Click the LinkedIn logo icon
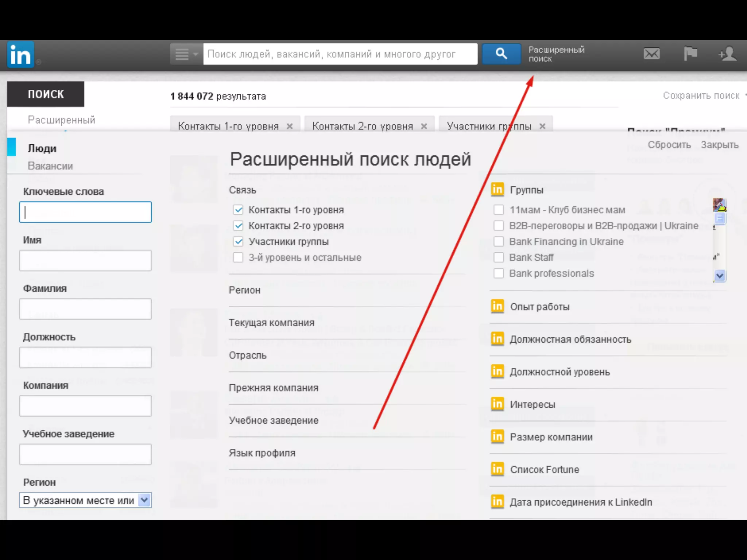Screen dimensions: 747x560 point(21,55)
